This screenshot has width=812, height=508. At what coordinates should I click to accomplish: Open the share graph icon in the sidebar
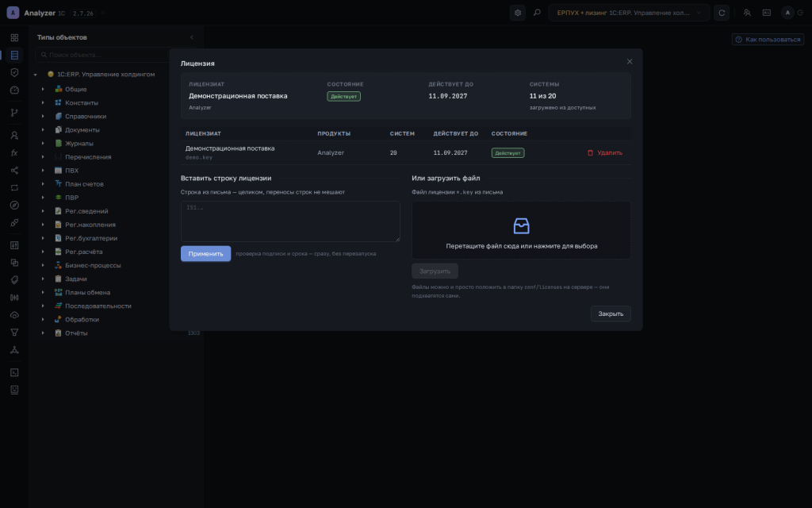point(14,171)
